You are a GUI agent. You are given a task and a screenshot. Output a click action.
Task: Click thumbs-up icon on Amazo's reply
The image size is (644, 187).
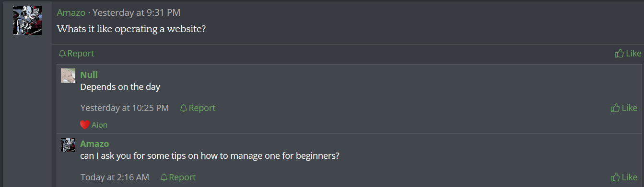(615, 177)
